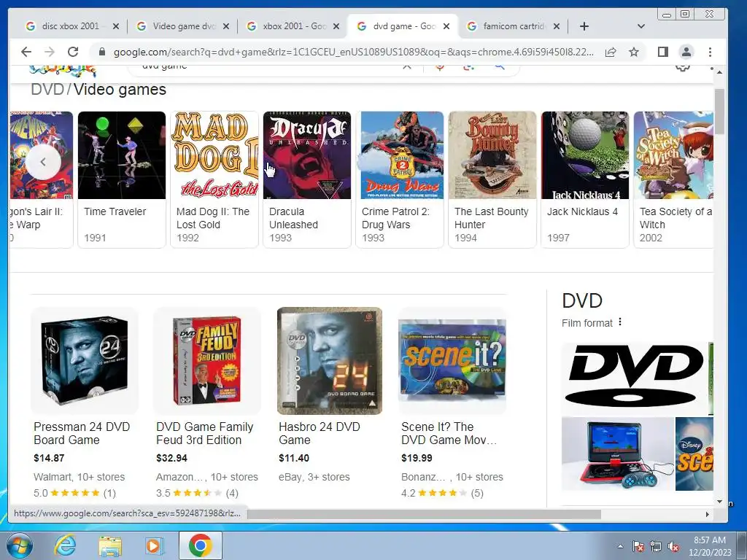Open 'Pressman 24 DVD Board Game' link

(x=82, y=433)
